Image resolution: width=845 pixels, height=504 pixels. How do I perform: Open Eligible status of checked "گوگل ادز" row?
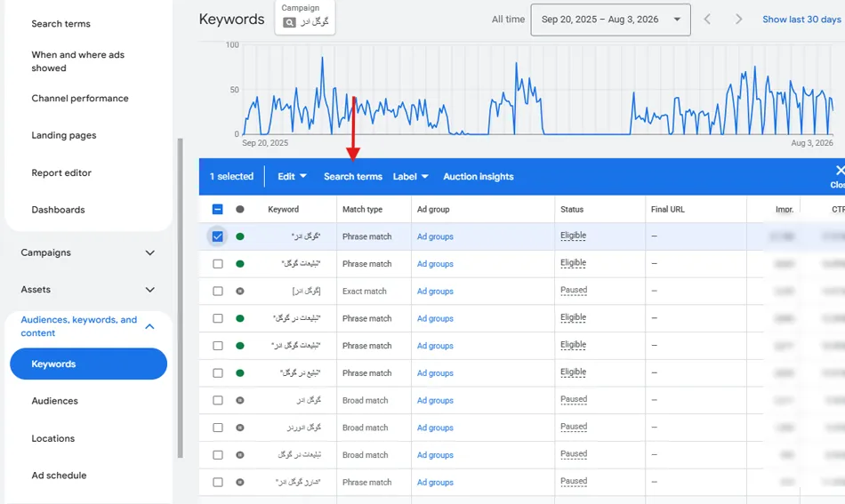(x=573, y=236)
